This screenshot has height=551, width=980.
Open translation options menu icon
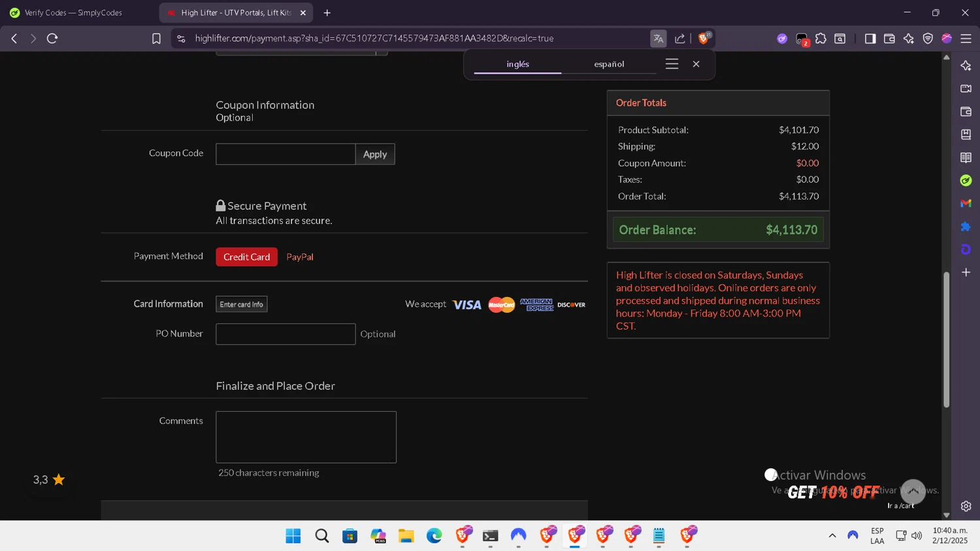672,64
